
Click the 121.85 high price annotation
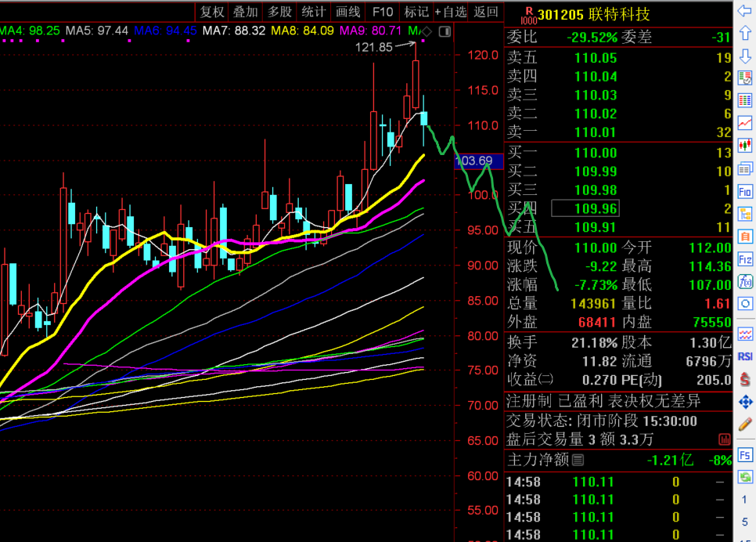pos(373,47)
